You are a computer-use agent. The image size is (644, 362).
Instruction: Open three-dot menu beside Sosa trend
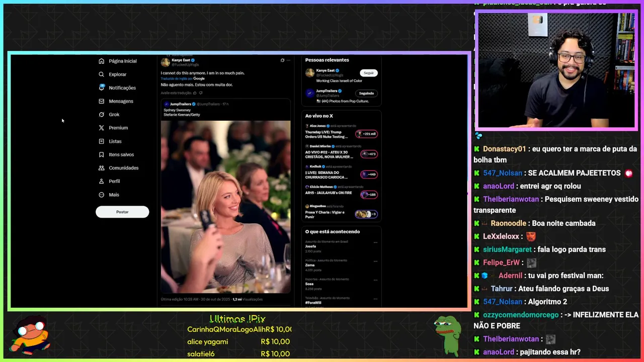click(375, 280)
